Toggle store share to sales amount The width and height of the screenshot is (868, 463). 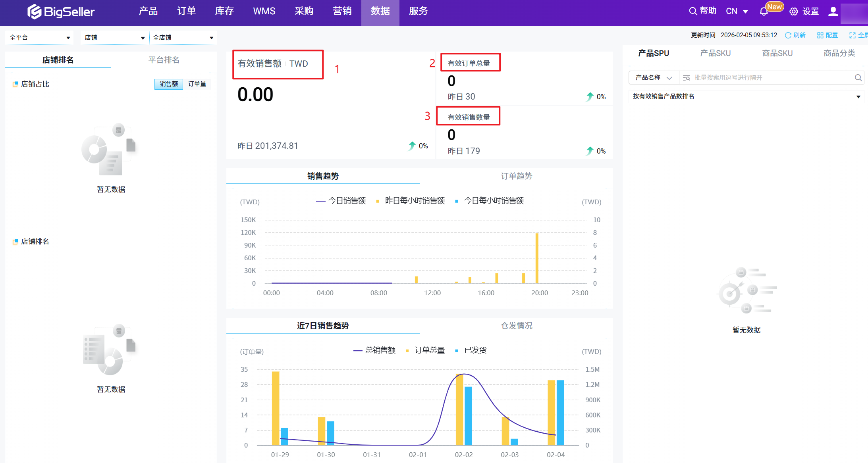[x=169, y=84]
